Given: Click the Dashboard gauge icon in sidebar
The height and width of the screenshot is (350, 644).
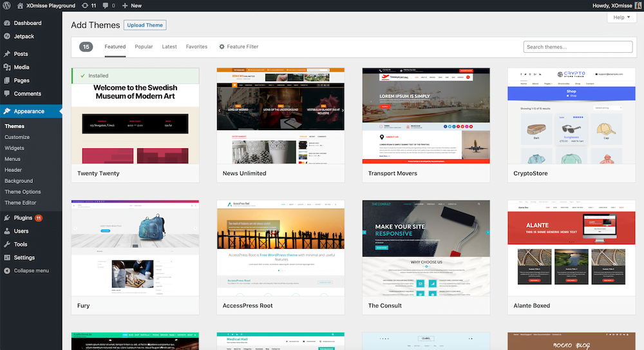Looking at the screenshot, I should click(7, 23).
